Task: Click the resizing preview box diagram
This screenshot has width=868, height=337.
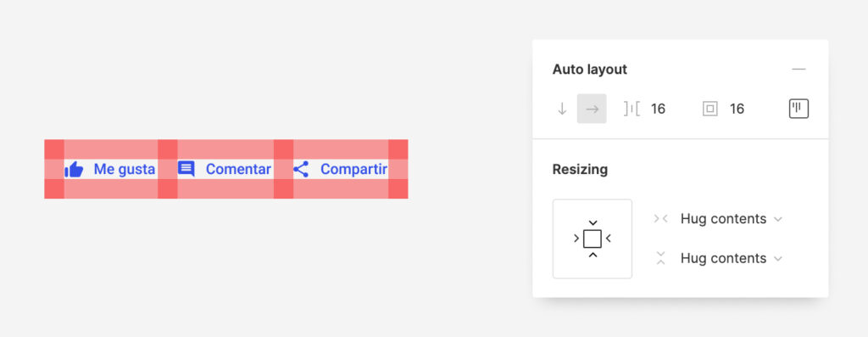Action: [x=593, y=239]
